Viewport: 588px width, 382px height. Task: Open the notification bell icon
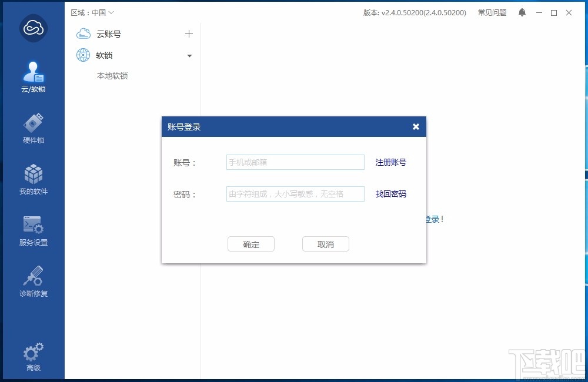[x=522, y=12]
